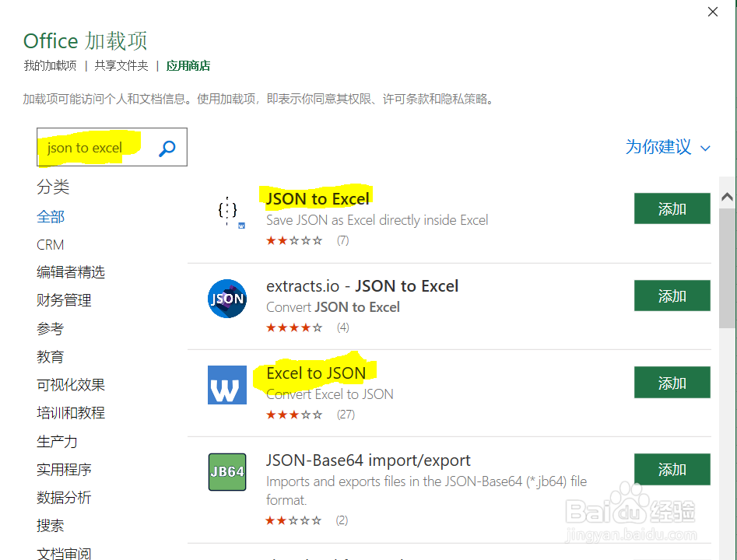The height and width of the screenshot is (560, 737).
Task: Click the (4) review count
Action: tap(342, 327)
